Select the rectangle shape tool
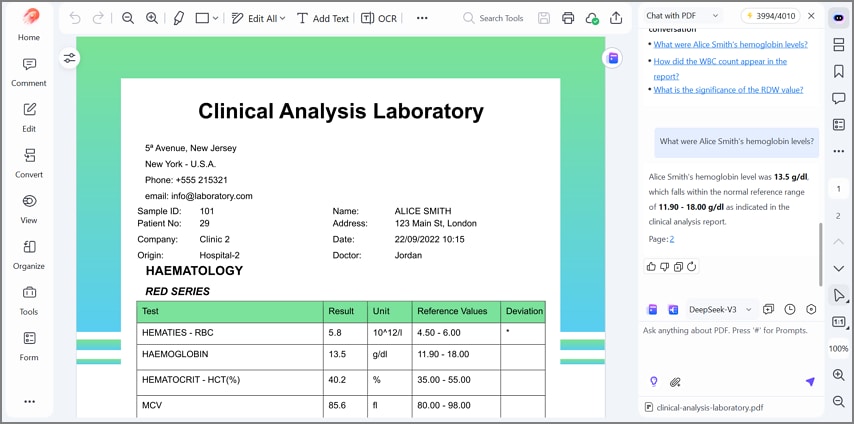The image size is (854, 424). [x=202, y=18]
